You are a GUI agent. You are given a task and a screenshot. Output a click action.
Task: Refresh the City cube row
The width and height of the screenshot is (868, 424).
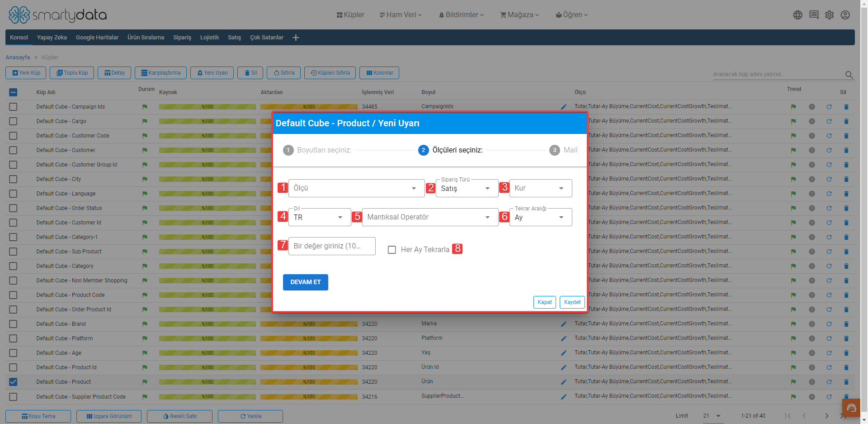coord(829,179)
